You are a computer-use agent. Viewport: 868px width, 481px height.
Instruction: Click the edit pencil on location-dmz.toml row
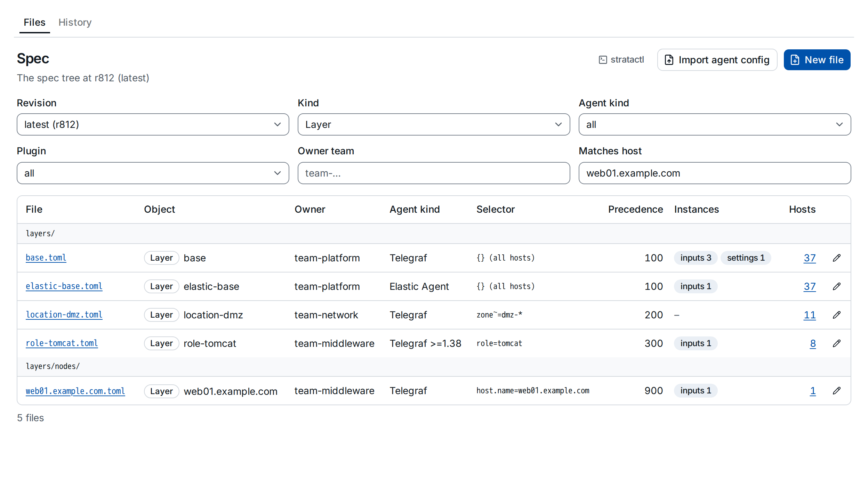837,315
